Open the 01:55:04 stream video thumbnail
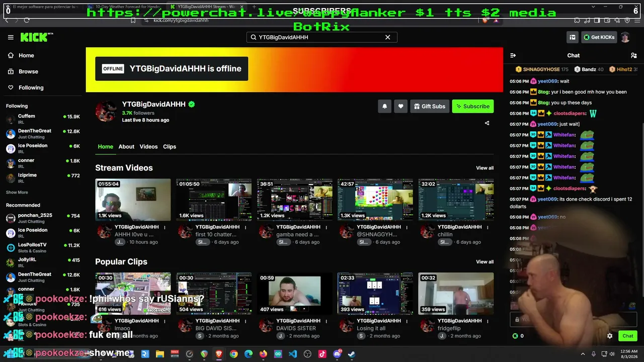644x362 pixels. [133, 200]
